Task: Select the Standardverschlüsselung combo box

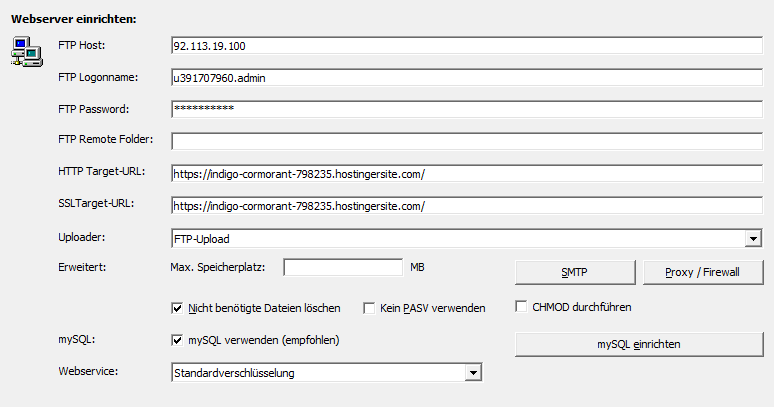Action: (x=326, y=372)
